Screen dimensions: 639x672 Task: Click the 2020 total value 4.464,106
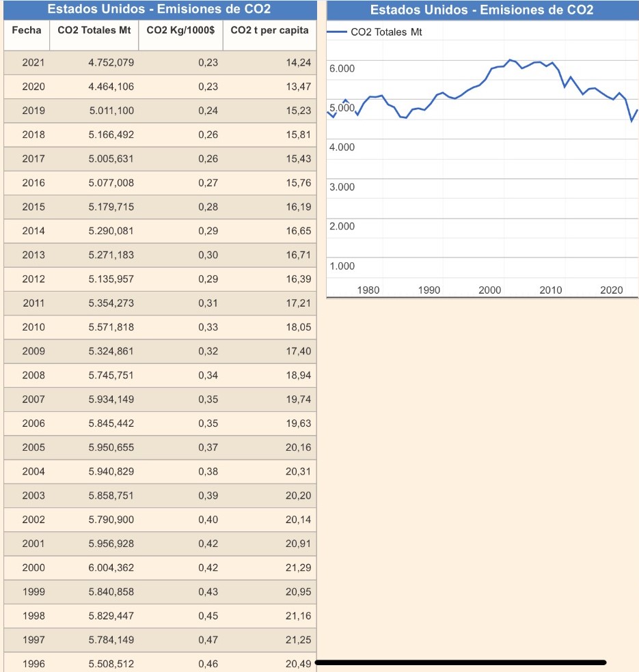coord(111,87)
